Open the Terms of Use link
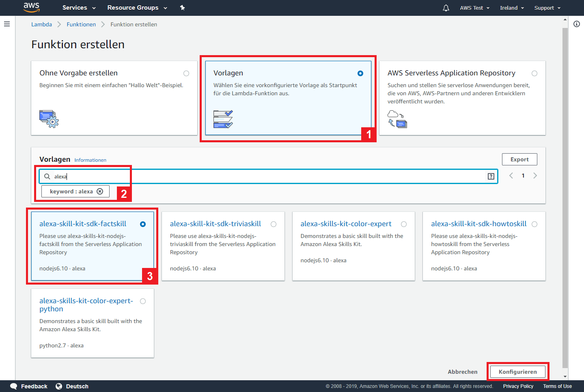This screenshot has height=392, width=584. [558, 386]
